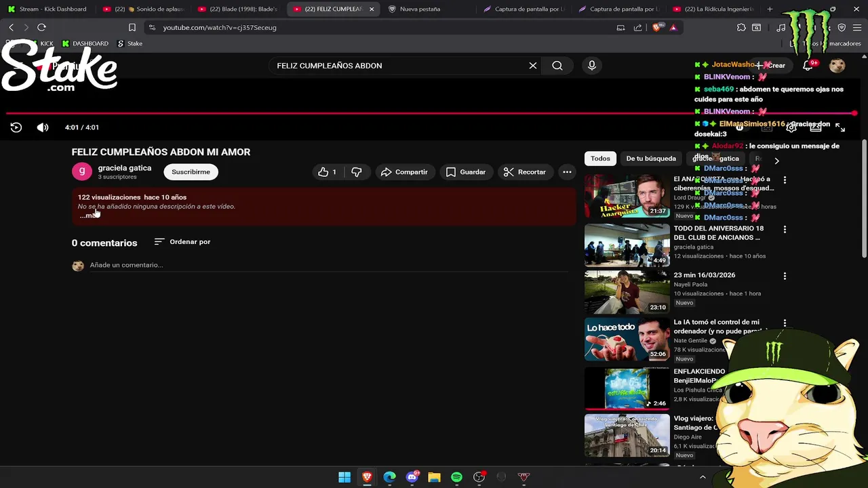Click the red video progress bar
The image size is (868, 488).
[x=431, y=113]
